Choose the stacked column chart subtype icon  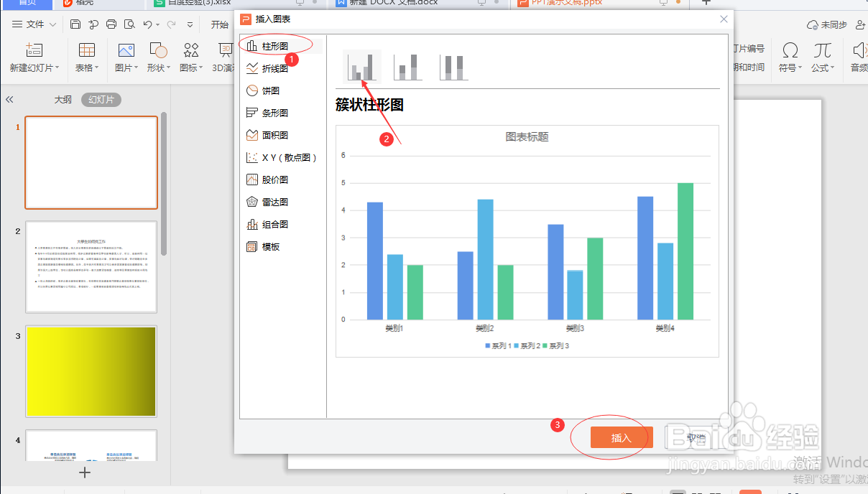coord(407,67)
